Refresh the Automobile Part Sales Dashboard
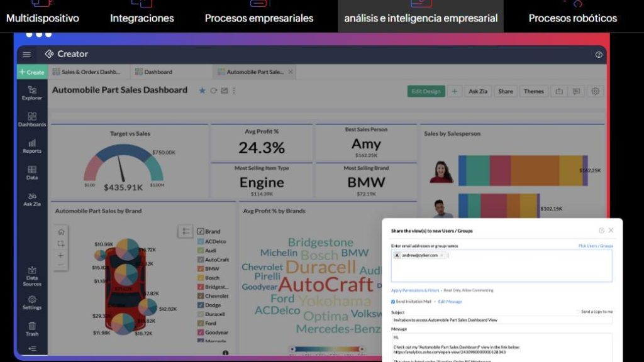The image size is (644, 362). pos(214,90)
